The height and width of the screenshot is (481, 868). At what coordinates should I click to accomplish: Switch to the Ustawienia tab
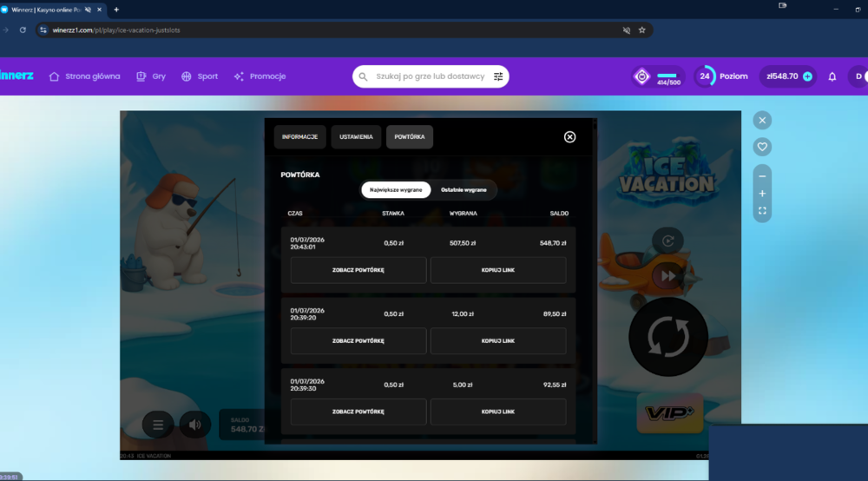(356, 136)
